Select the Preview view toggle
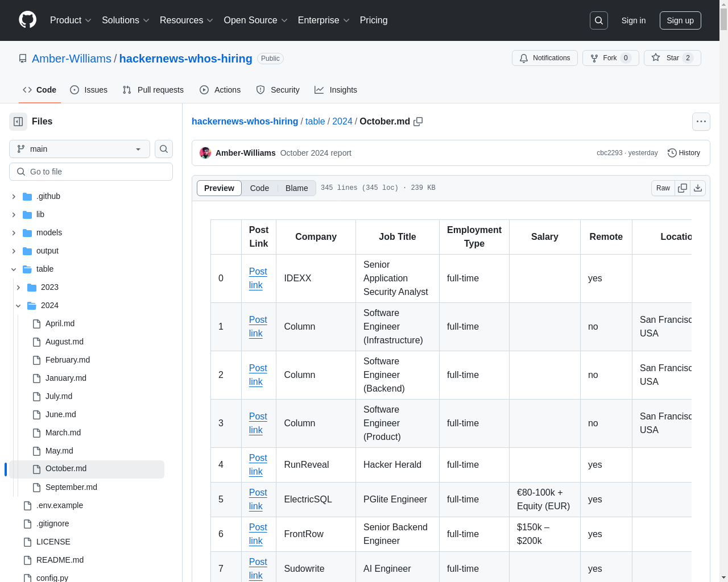The image size is (728, 582). 219,188
